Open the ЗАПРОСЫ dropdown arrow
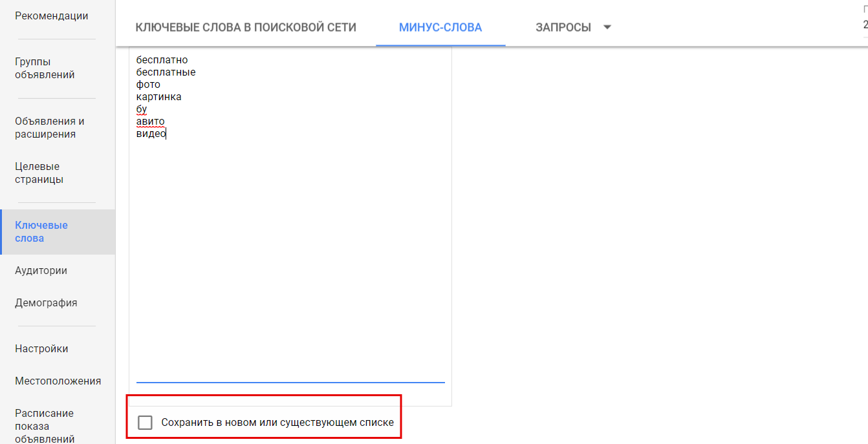Screen dimensions: 868x444 [607, 27]
